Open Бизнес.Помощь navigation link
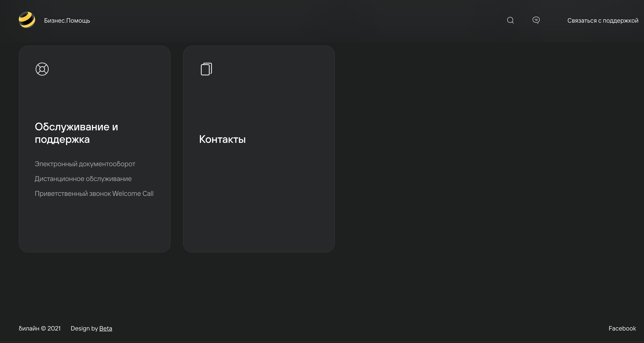This screenshot has height=343, width=644. click(67, 20)
